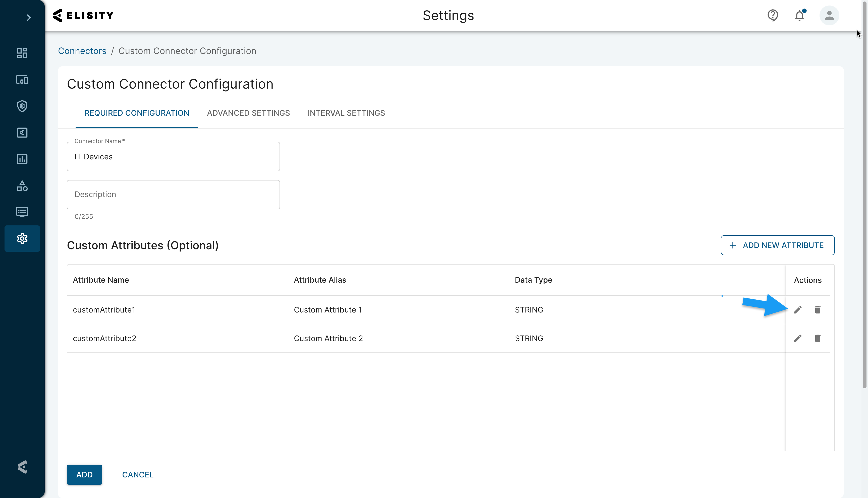868x498 pixels.
Task: Click the Elisity logo in the header
Action: [x=83, y=15]
